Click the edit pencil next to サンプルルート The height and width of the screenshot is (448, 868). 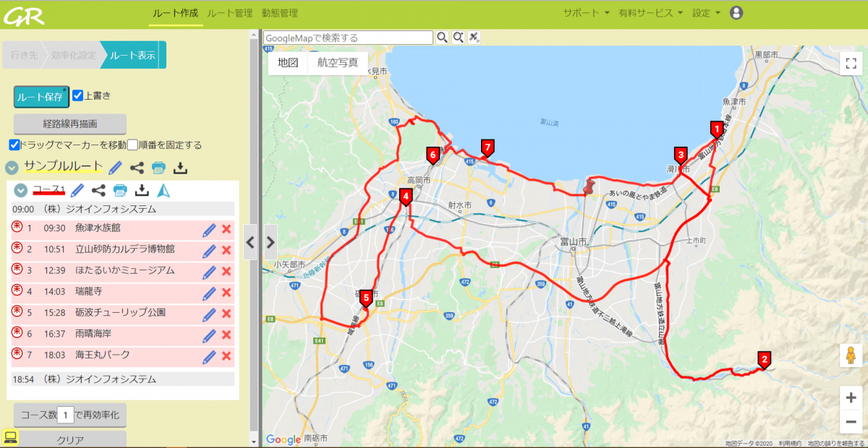tap(115, 168)
